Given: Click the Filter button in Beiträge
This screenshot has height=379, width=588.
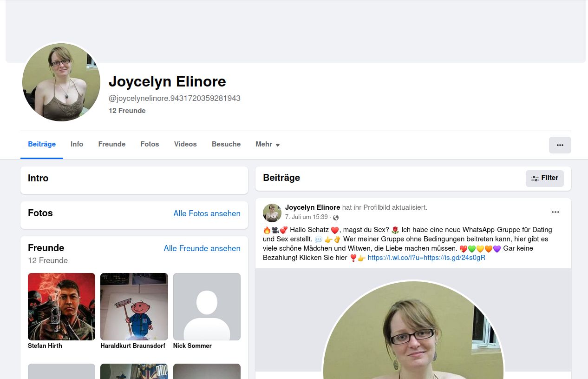Looking at the screenshot, I should [x=545, y=178].
